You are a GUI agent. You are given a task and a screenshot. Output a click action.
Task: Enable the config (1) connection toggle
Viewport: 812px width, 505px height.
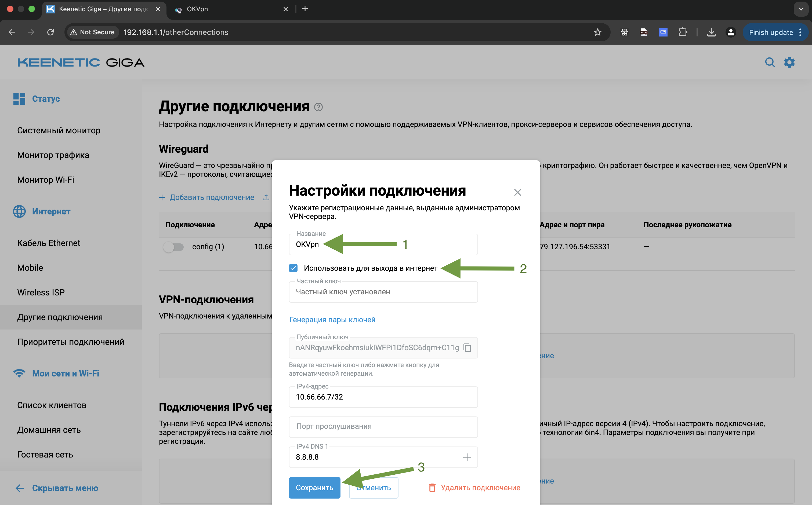pos(173,247)
